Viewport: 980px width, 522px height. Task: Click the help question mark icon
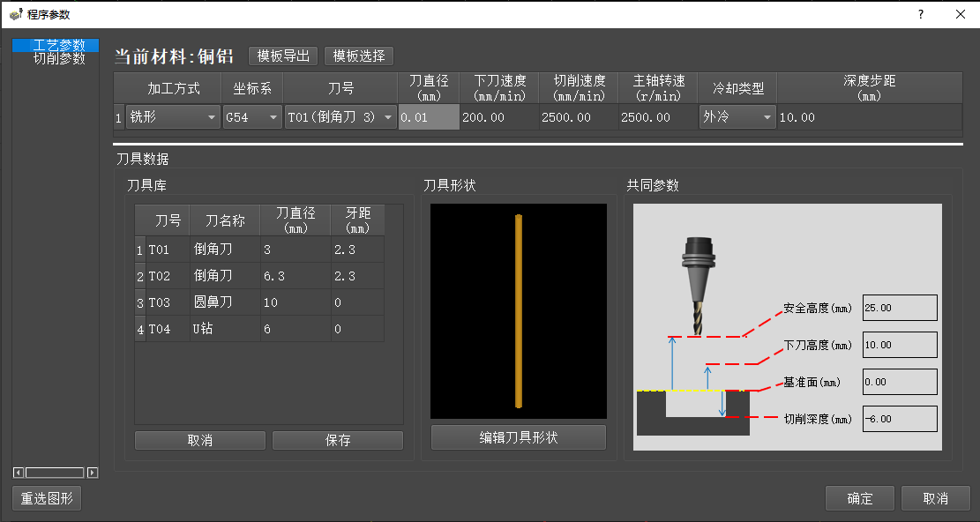click(x=920, y=14)
